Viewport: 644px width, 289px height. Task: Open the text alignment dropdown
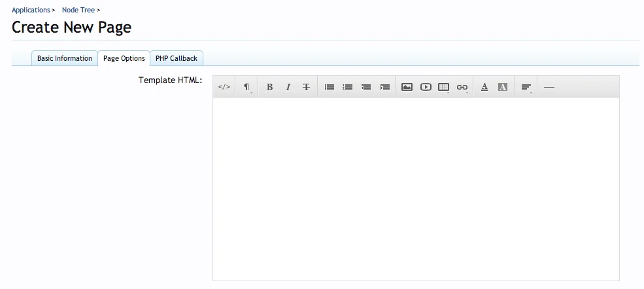[x=526, y=87]
